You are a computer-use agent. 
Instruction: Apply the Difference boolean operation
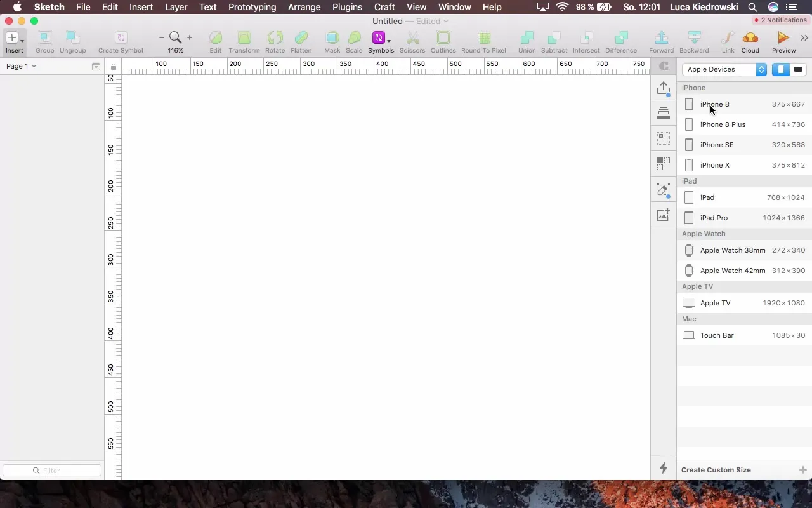(621, 38)
